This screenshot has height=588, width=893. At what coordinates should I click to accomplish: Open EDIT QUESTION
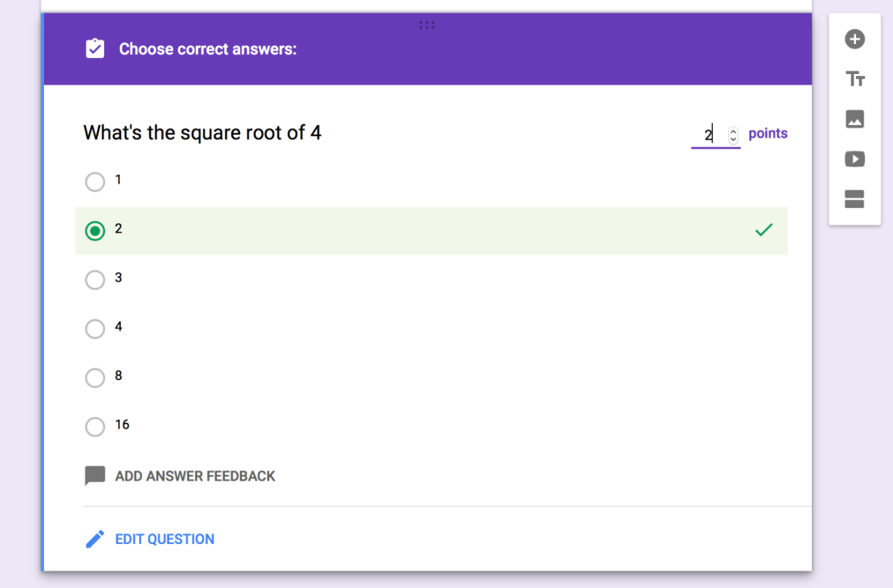tap(165, 538)
